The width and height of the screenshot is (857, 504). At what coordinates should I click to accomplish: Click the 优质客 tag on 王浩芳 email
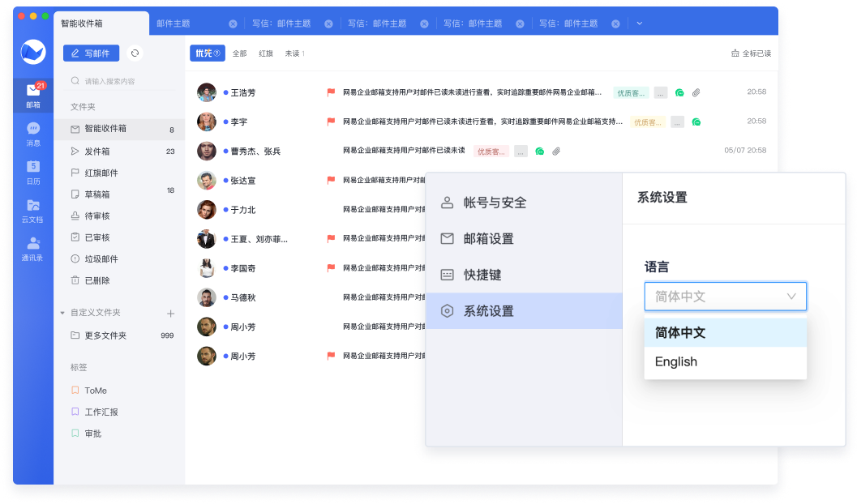tap(631, 93)
